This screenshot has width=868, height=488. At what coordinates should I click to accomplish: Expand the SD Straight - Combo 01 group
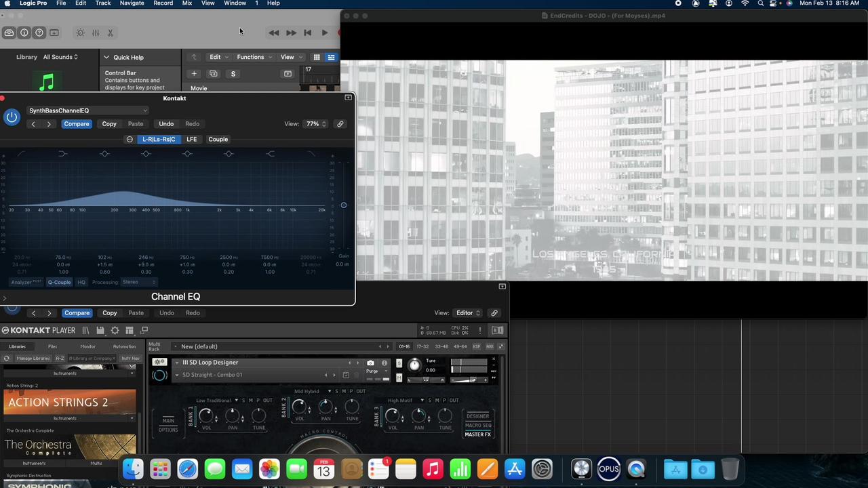tap(177, 375)
